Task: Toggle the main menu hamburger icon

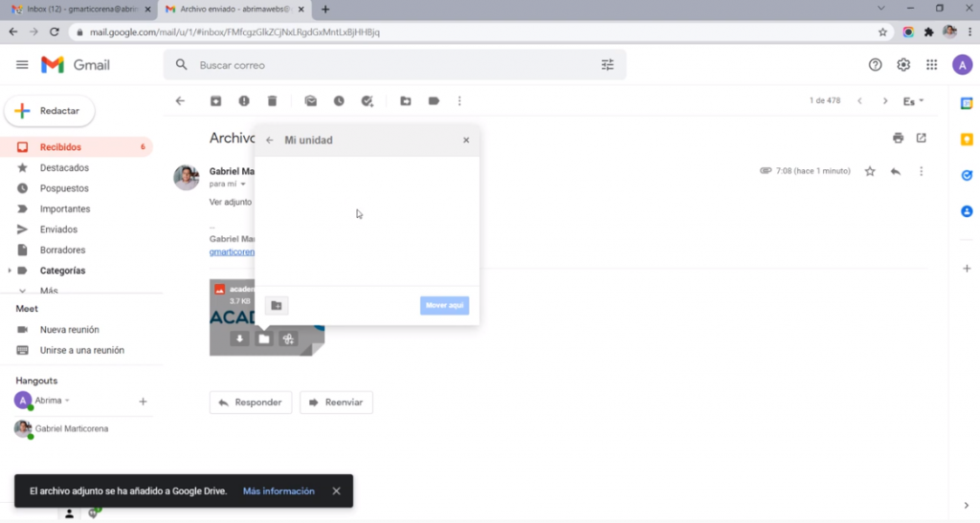Action: (22, 65)
